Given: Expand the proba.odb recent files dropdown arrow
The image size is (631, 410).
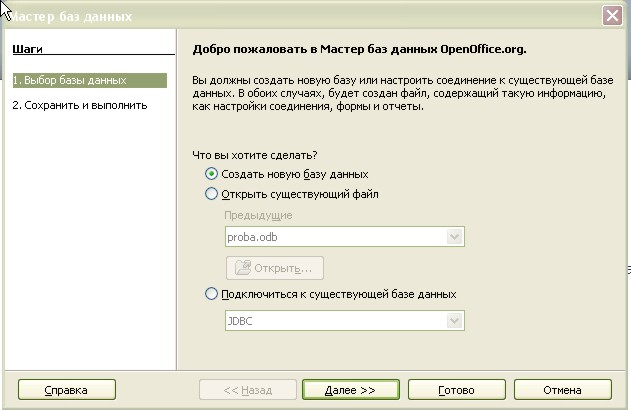Looking at the screenshot, I should 455,237.
